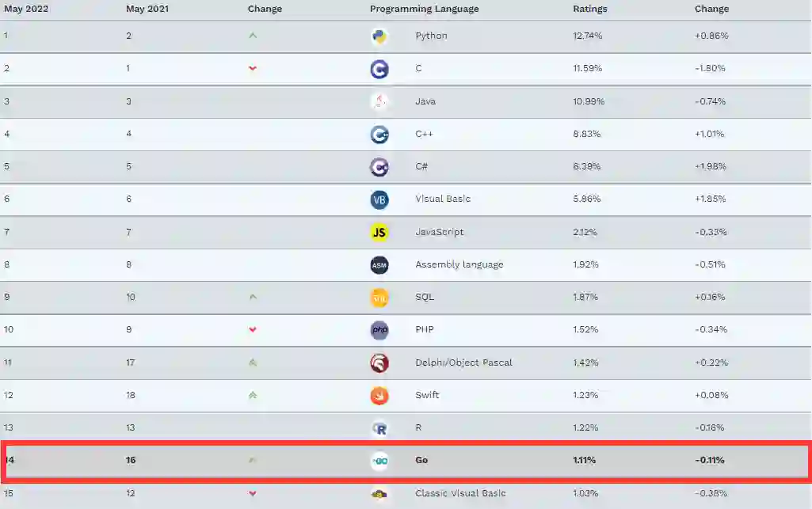Click the Go language logo icon
The image size is (812, 509).
pyautogui.click(x=379, y=461)
